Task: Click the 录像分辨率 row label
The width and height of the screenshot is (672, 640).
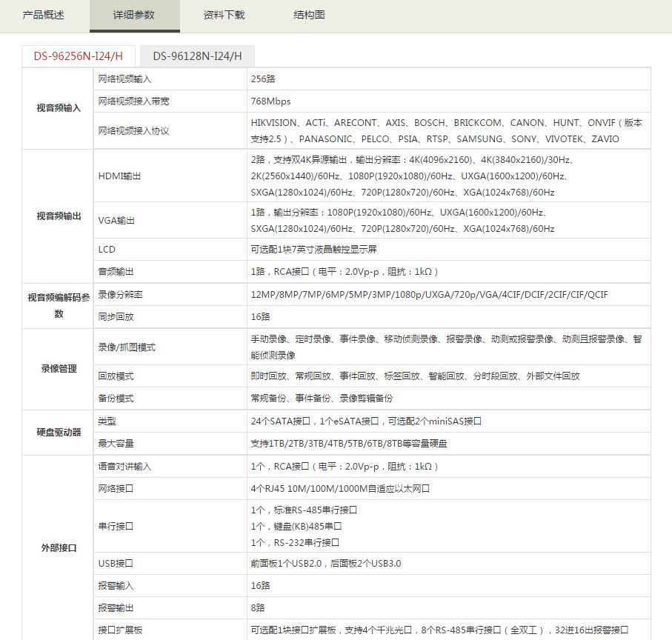Action: tap(120, 295)
